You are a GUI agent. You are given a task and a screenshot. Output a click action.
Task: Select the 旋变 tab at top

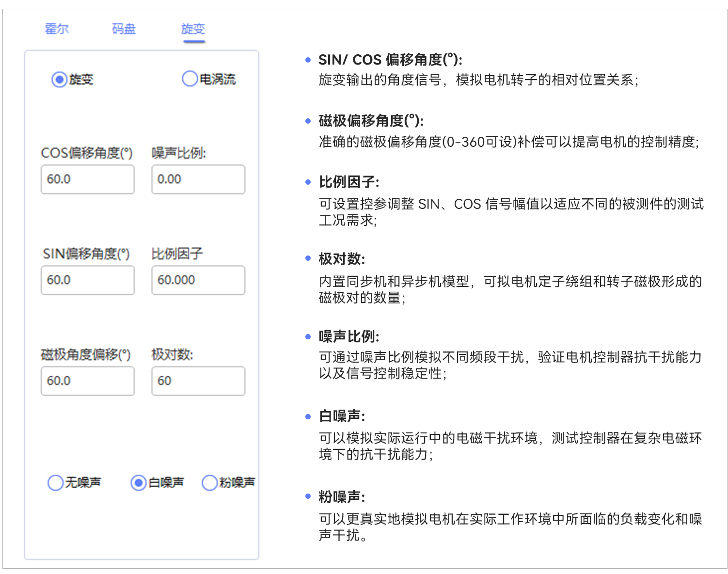click(193, 29)
